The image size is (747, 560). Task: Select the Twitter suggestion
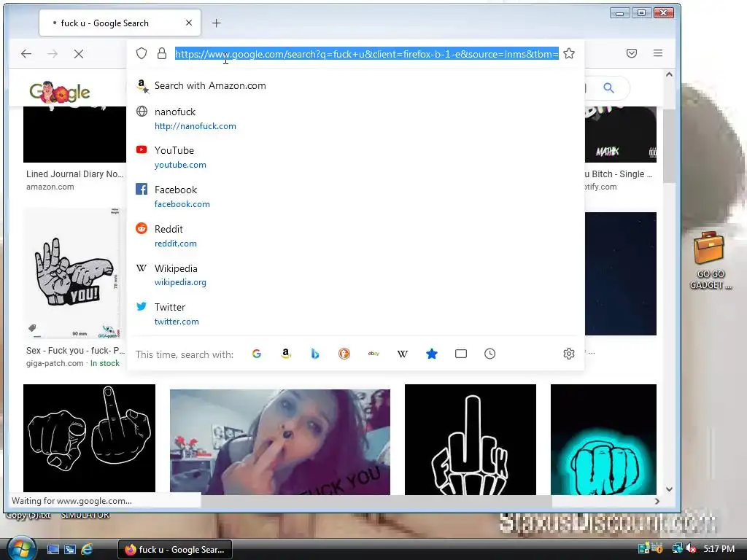(x=355, y=314)
